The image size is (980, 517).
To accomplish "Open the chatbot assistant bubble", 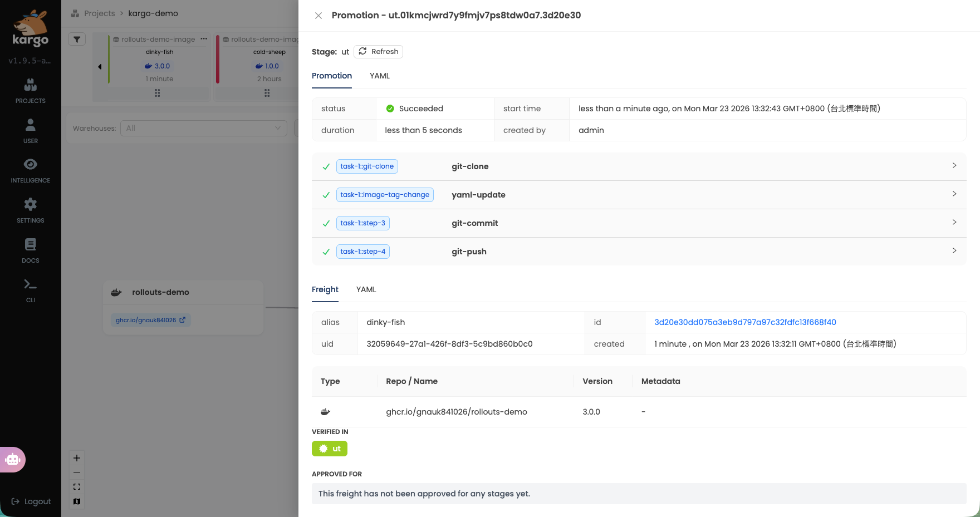I will click(x=13, y=460).
